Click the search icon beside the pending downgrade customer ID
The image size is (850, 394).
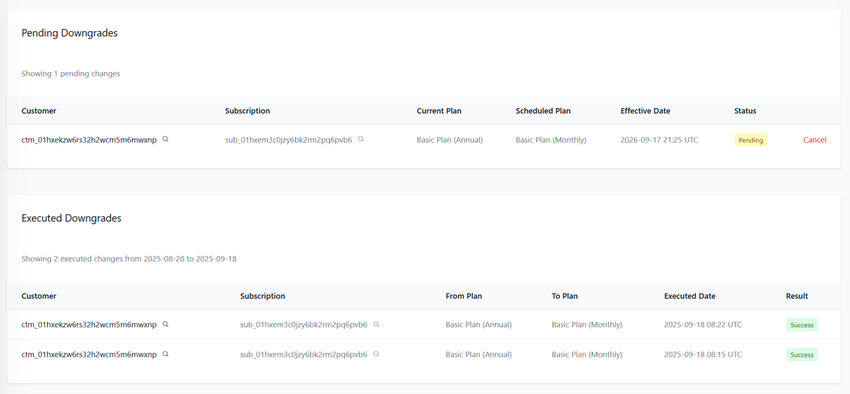[166, 139]
